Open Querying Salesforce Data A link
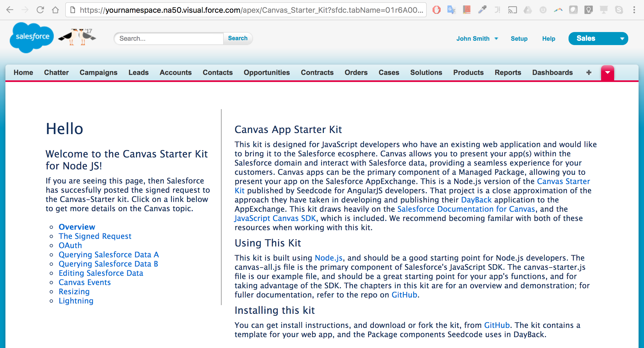 109,255
